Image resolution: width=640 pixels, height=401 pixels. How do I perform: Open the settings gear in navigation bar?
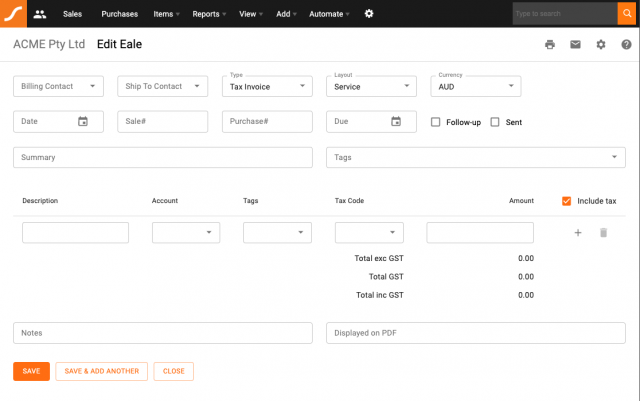point(369,14)
